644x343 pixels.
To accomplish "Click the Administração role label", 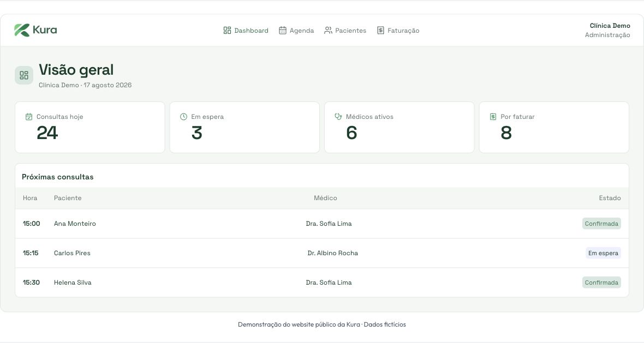I will 607,35.
